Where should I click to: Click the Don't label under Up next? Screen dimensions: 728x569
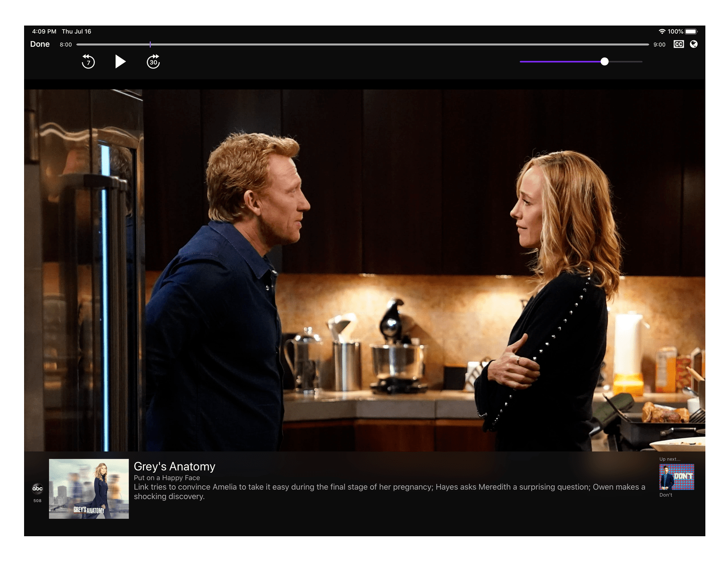pos(666,495)
